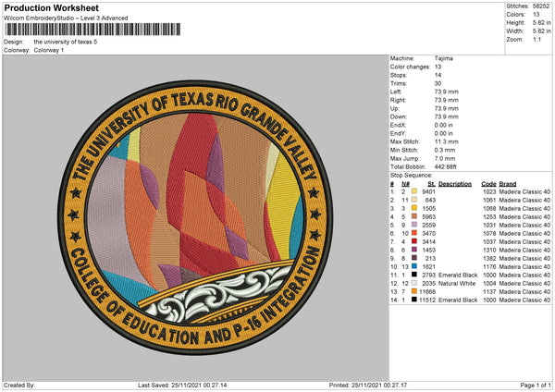This screenshot has height=392, width=555.
Task: Click the "Created By:" footer label
Action: pyautogui.click(x=19, y=386)
